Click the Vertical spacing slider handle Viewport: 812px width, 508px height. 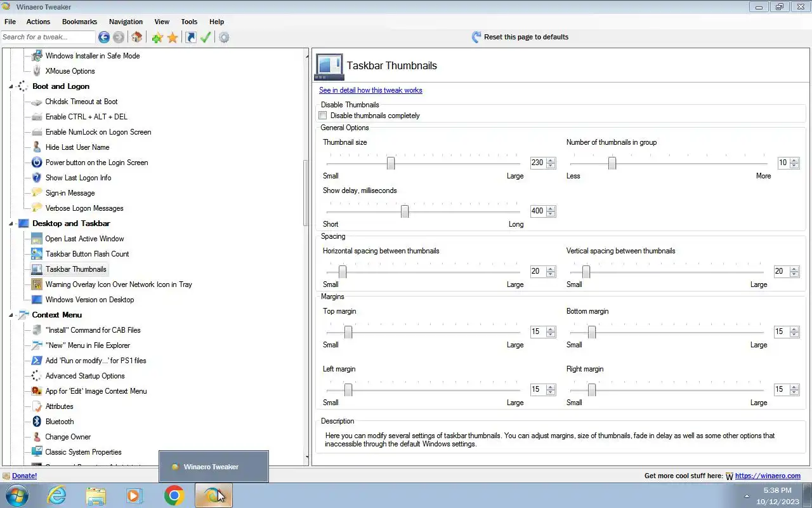click(586, 272)
